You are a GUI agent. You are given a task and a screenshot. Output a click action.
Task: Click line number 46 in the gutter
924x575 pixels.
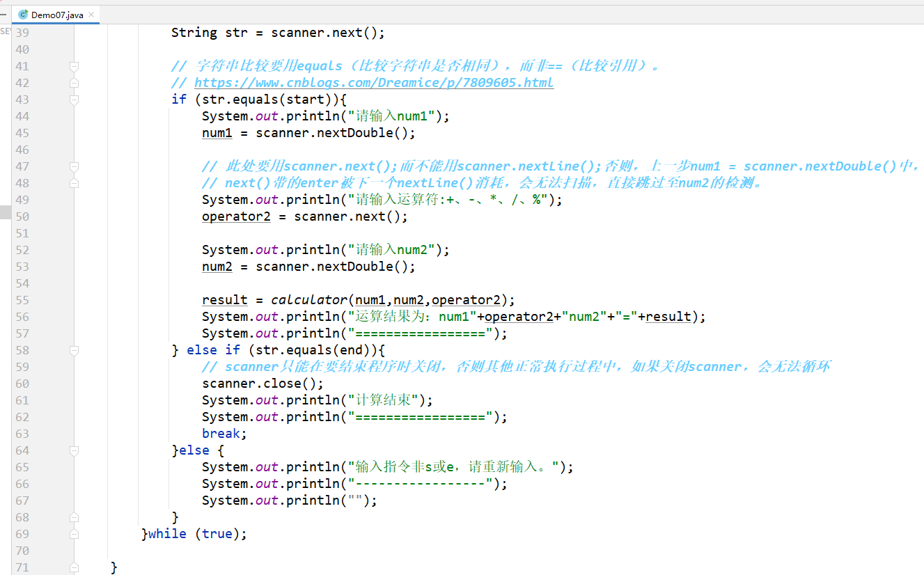[22, 150]
